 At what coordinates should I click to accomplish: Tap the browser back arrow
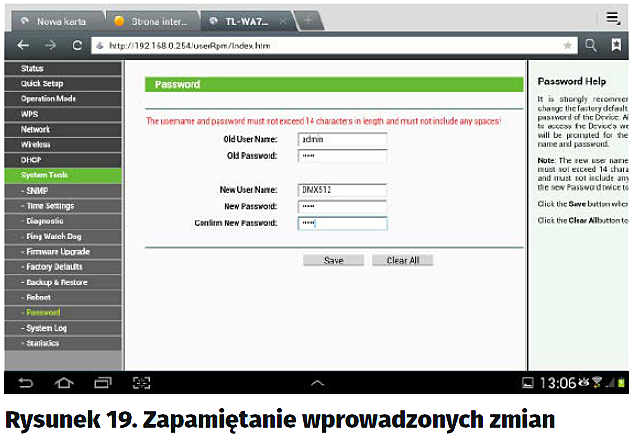23,45
